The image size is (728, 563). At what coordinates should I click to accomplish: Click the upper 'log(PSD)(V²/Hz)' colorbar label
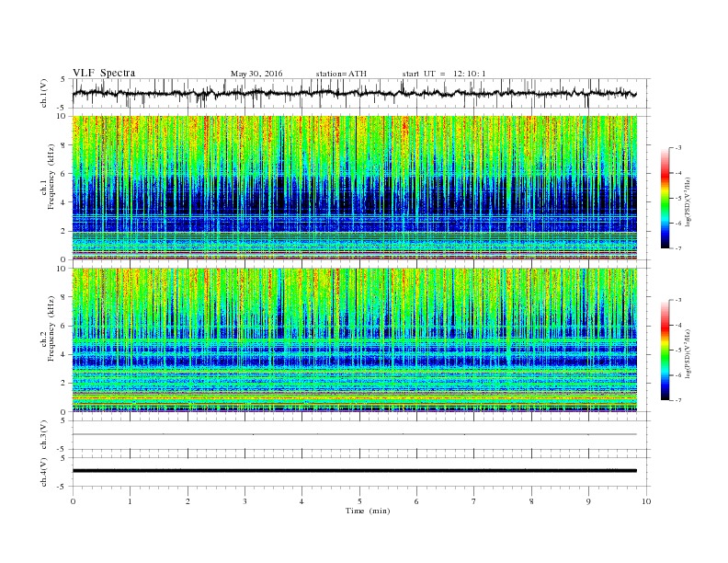(x=688, y=201)
